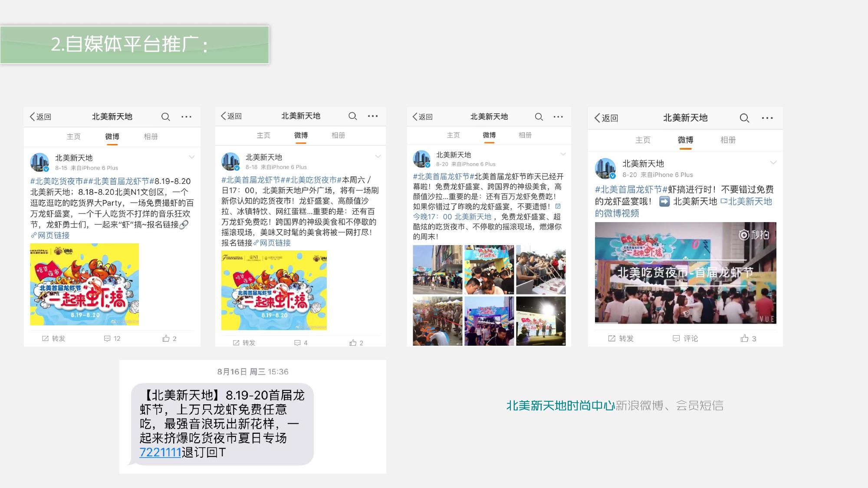This screenshot has height=488, width=868.
Task: Repost the video post in fourth panel
Action: pyautogui.click(x=621, y=338)
